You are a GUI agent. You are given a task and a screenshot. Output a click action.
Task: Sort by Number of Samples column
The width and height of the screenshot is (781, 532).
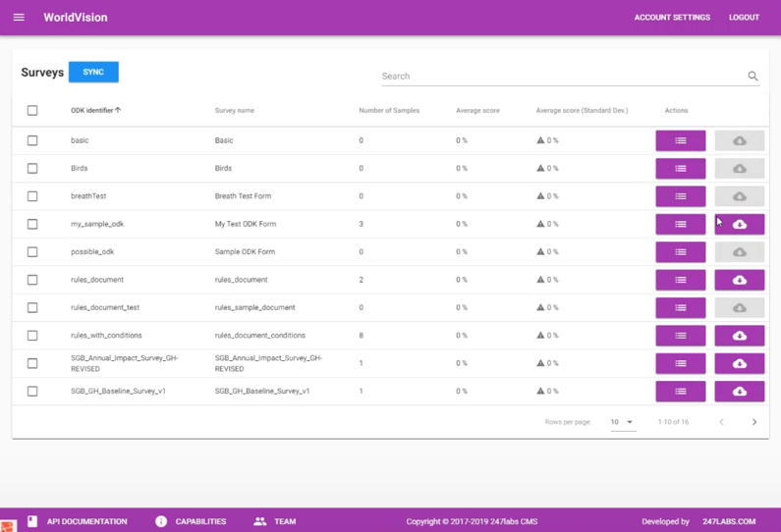click(389, 111)
